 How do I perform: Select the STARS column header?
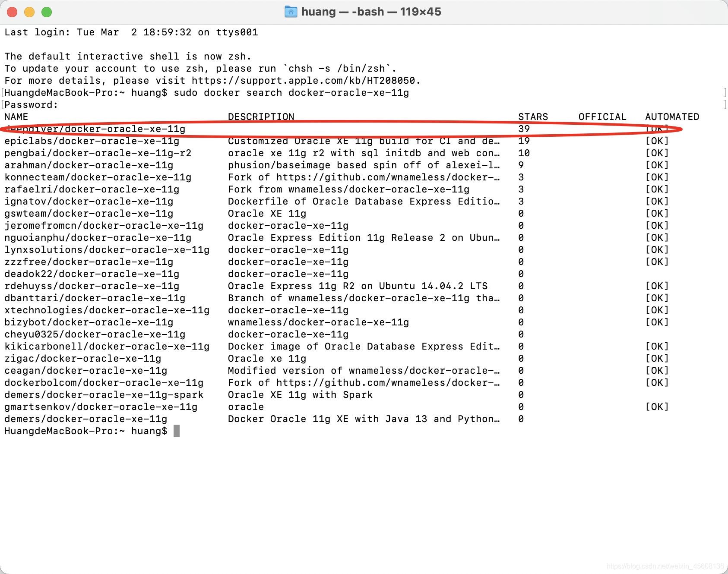(533, 117)
